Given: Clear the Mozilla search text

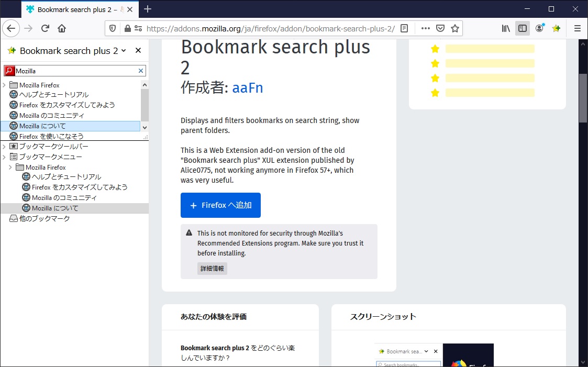Looking at the screenshot, I should (140, 71).
